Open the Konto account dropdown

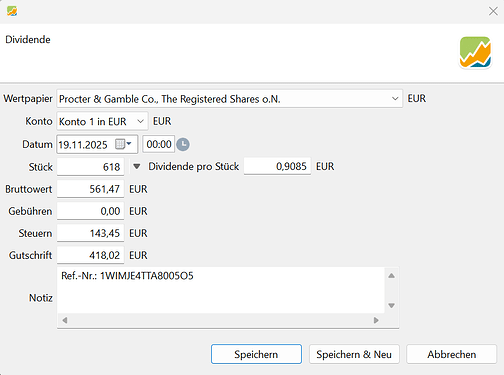tap(141, 121)
